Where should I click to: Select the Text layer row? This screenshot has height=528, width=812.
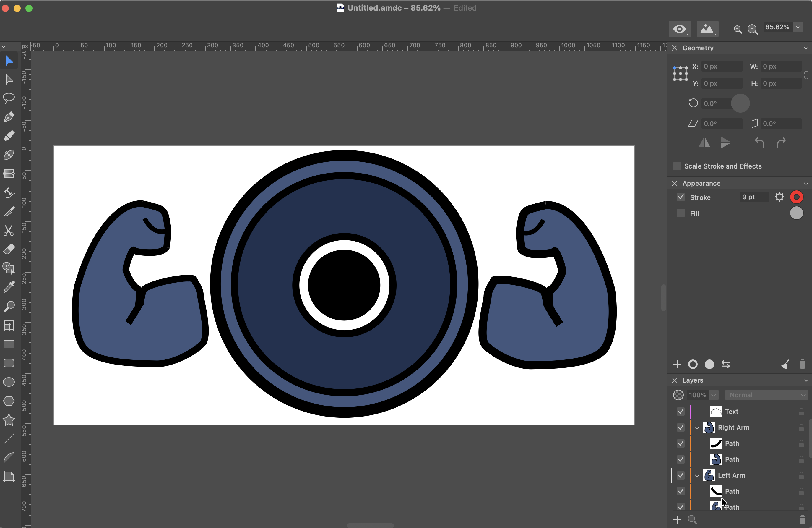point(739,411)
